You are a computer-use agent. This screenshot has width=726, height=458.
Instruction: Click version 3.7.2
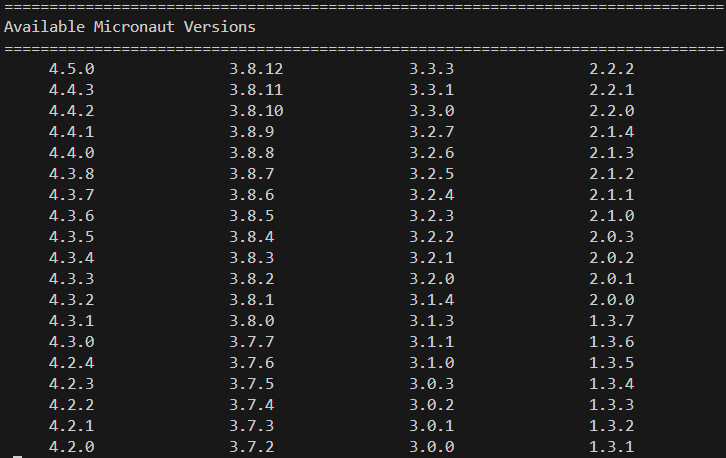pos(251,447)
